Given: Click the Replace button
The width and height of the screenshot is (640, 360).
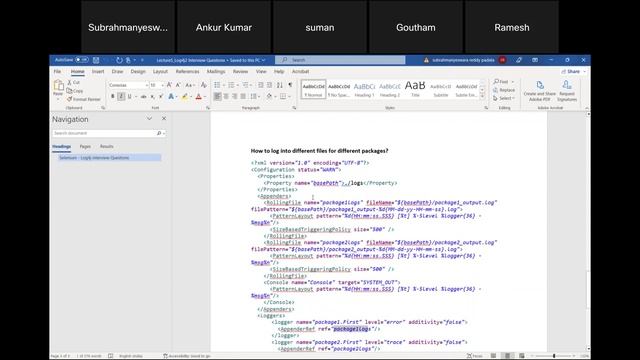Looking at the screenshot, I should (504, 90).
